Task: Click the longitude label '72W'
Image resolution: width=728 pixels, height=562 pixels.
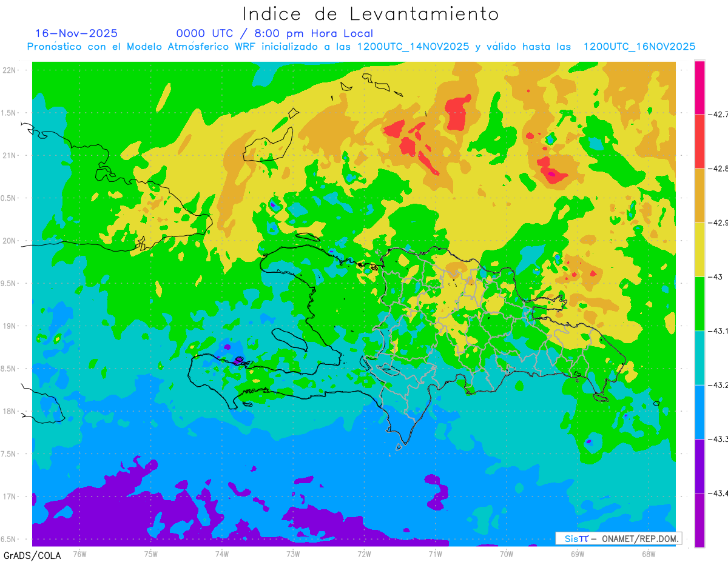Action: click(364, 554)
